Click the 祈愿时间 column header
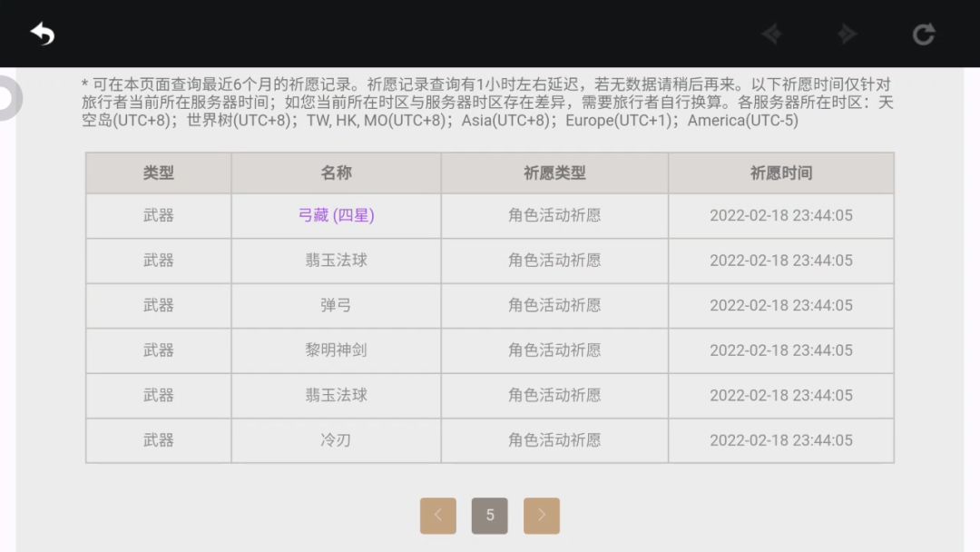The width and height of the screenshot is (980, 552). [x=781, y=173]
